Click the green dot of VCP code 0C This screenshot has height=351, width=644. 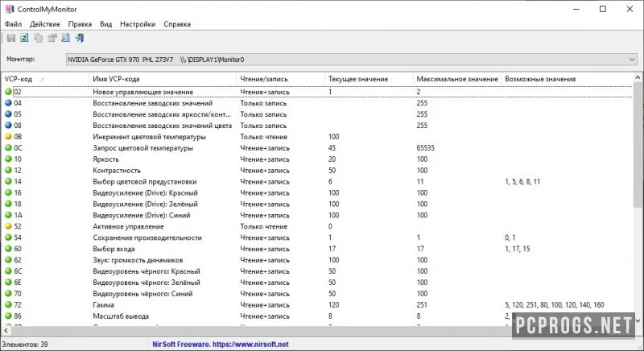(x=8, y=148)
